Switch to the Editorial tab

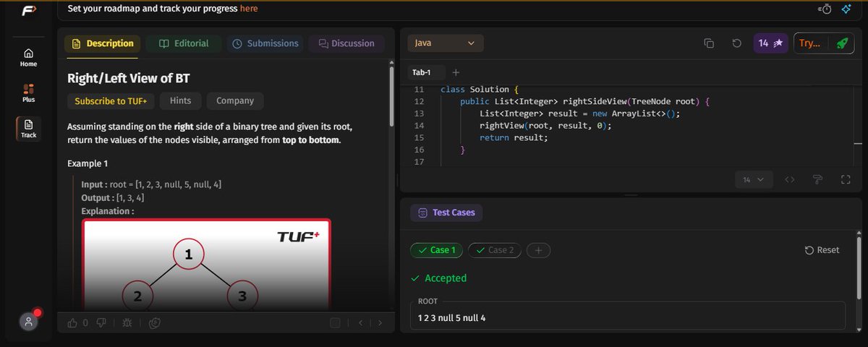coord(184,43)
